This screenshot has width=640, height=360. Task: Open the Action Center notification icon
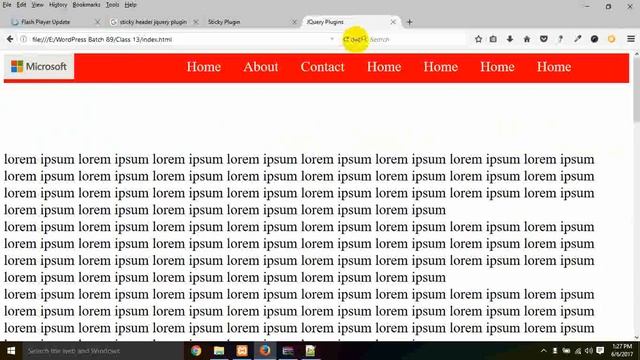click(x=600, y=351)
